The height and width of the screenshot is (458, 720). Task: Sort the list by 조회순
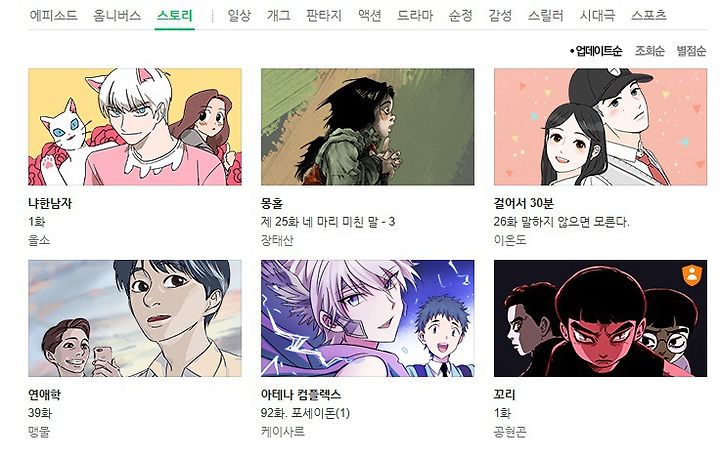pyautogui.click(x=650, y=51)
